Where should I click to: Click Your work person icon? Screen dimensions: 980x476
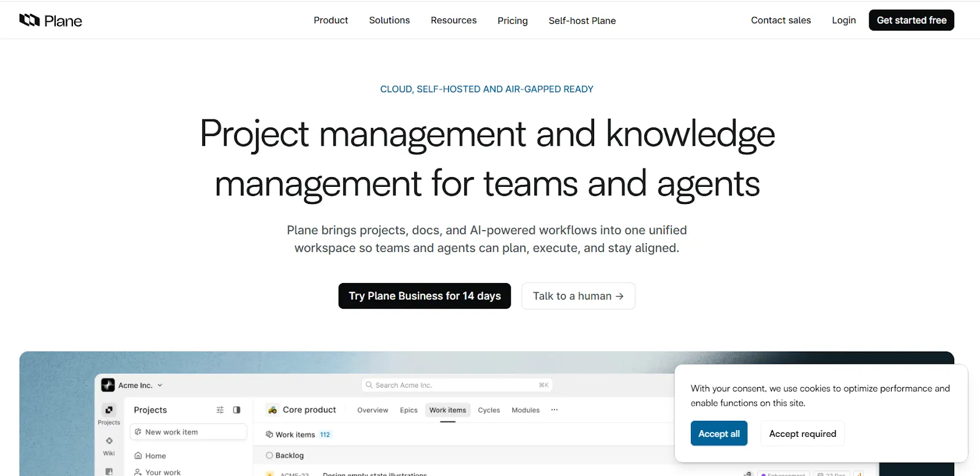(138, 472)
